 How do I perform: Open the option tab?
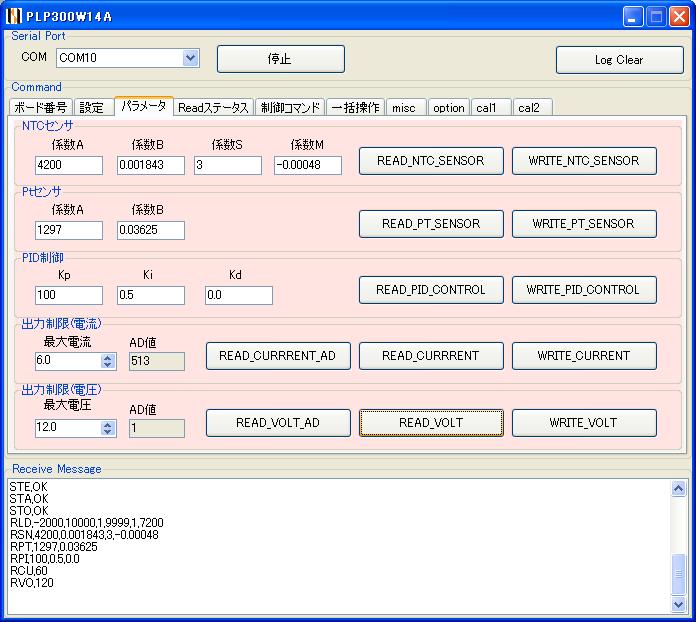point(448,107)
